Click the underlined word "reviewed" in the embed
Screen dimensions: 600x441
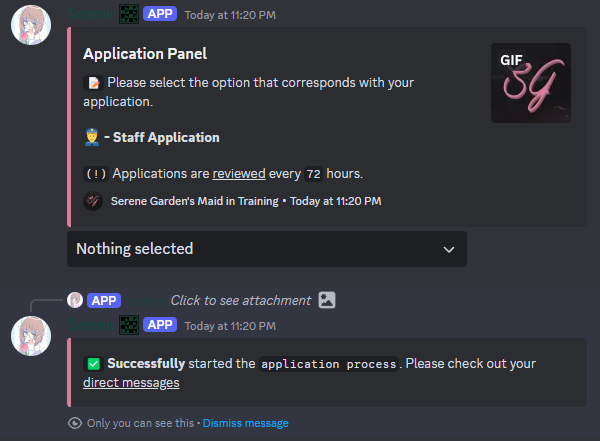[x=239, y=174]
